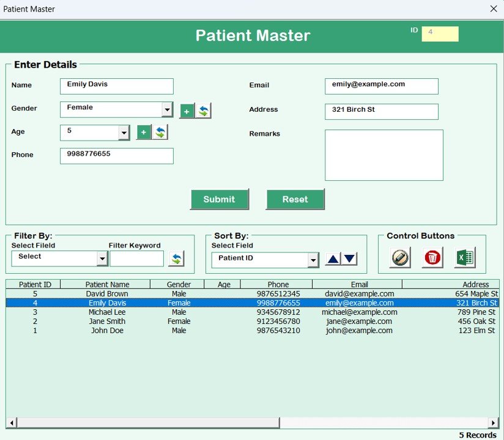
Task: Click the Phone column header
Action: [x=276, y=284]
